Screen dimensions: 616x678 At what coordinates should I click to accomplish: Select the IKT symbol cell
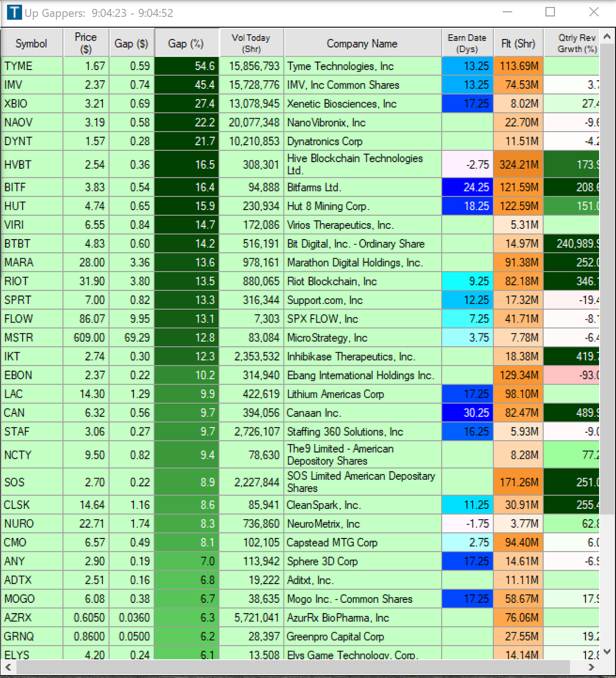tap(32, 356)
